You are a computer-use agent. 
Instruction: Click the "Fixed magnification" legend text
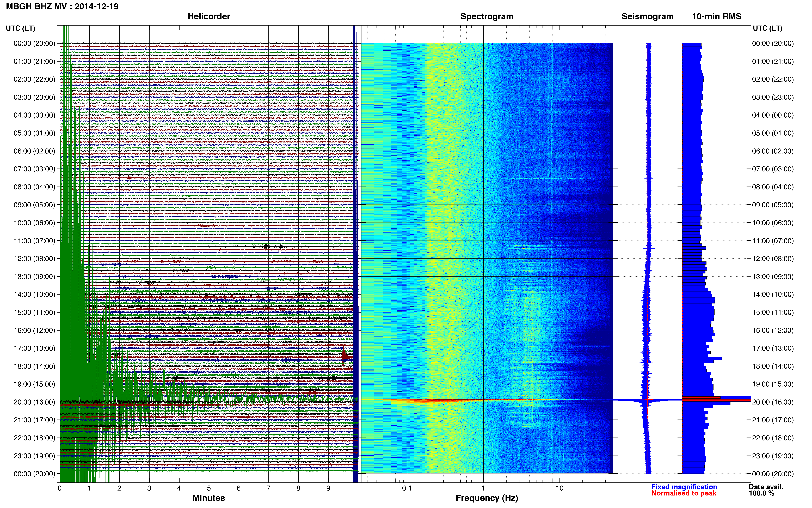684,487
